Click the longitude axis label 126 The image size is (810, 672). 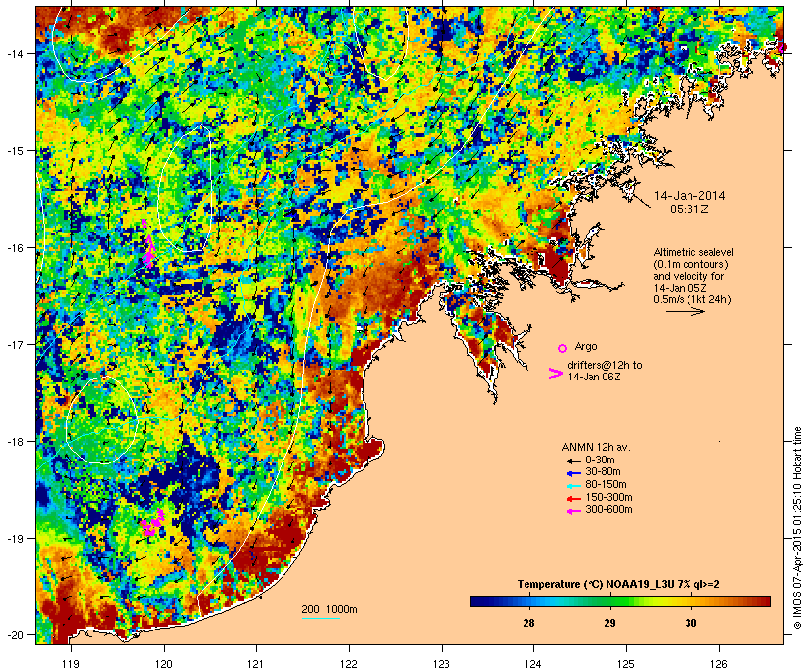pos(719,664)
